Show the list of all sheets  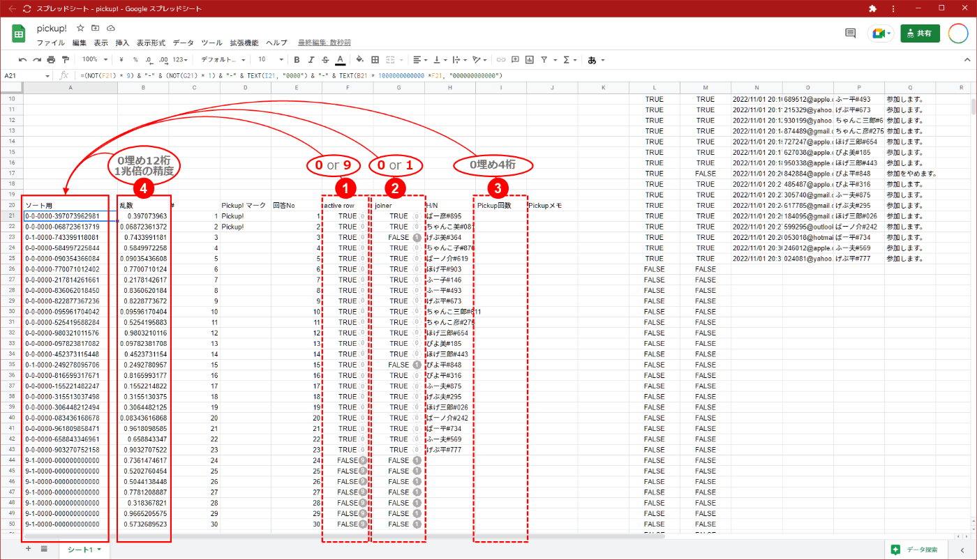(x=45, y=549)
